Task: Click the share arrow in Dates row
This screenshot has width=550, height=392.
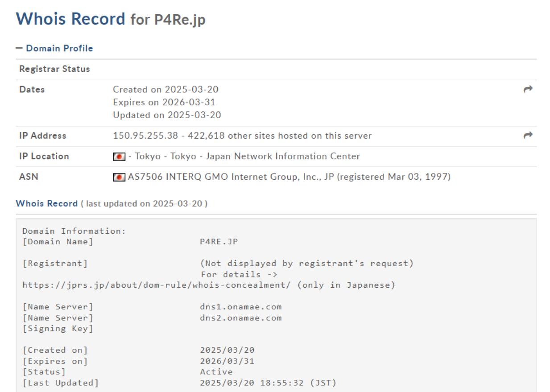Action: click(x=528, y=90)
